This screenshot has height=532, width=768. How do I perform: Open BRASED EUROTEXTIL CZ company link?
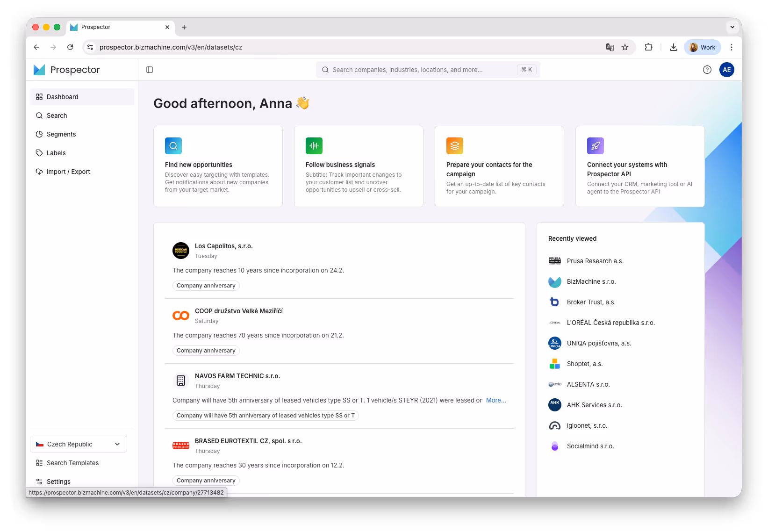[x=248, y=441]
